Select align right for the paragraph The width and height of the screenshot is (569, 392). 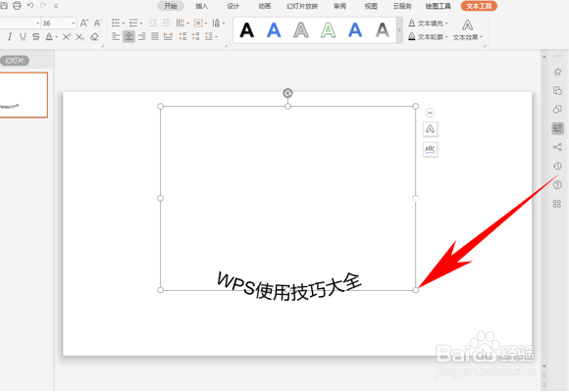[x=142, y=36]
